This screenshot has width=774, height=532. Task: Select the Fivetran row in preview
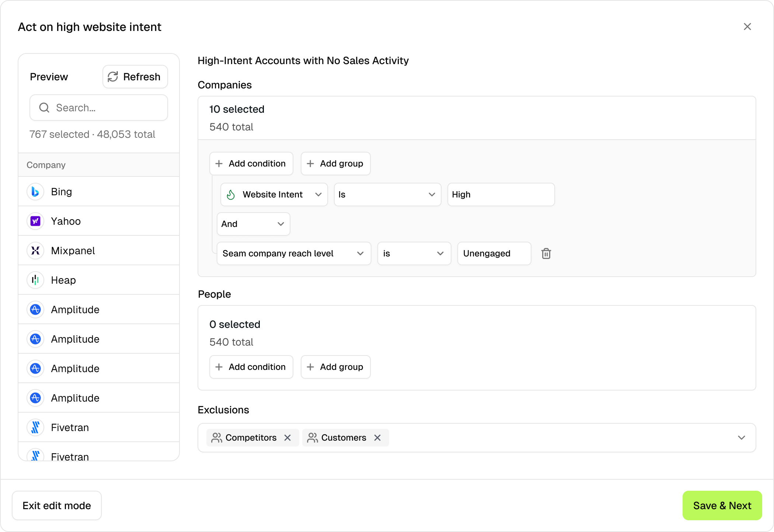pos(99,427)
